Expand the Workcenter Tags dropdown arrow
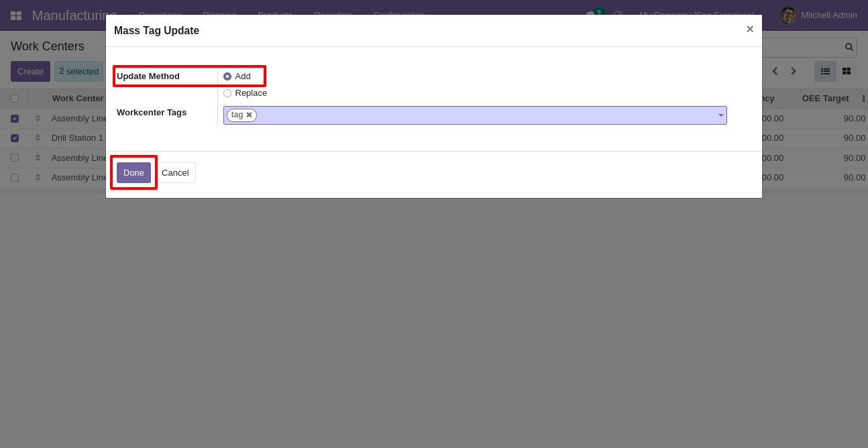The image size is (868, 448). pos(721,115)
